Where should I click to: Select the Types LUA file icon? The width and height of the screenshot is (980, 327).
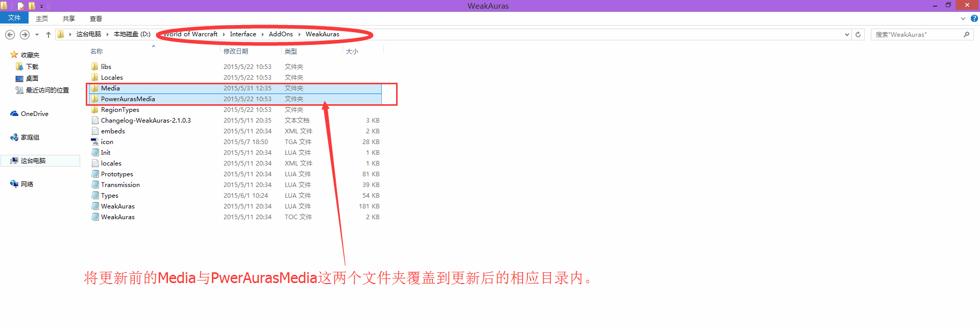coord(95,195)
